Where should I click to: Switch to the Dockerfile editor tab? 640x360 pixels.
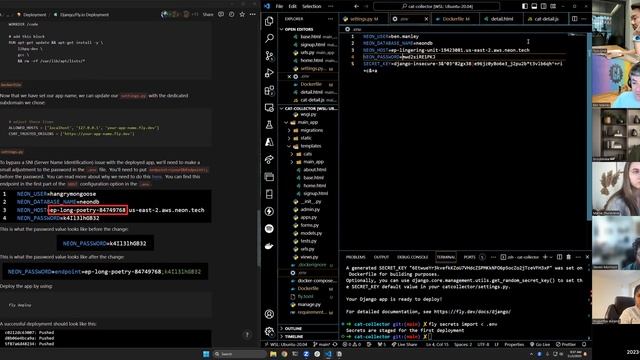tap(456, 19)
